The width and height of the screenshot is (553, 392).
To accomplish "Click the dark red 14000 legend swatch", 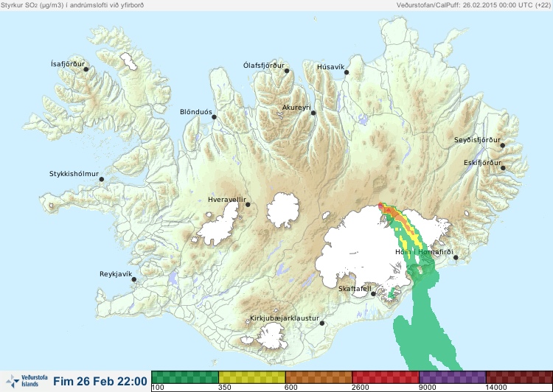I will click(519, 377).
